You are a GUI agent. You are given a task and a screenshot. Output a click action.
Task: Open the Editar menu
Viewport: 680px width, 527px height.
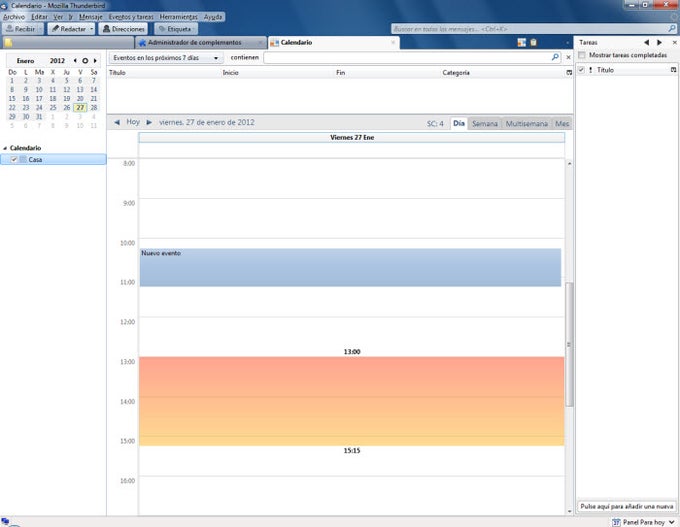39,17
